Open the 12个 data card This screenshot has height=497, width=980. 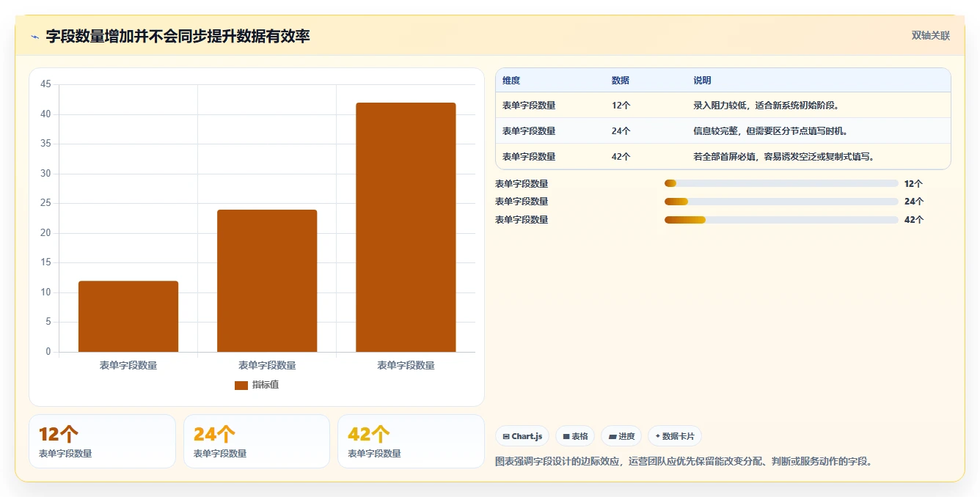[102, 441]
